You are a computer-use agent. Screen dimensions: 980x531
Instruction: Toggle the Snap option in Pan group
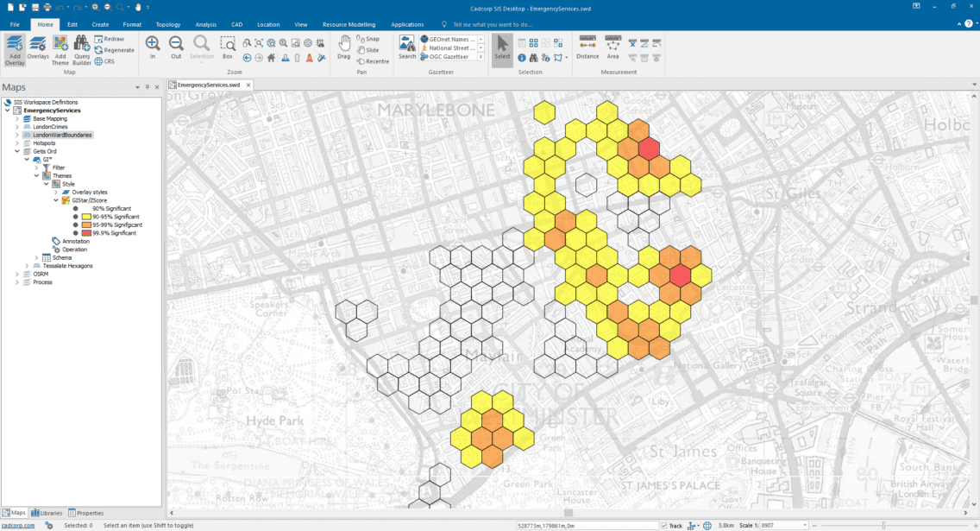(x=370, y=39)
